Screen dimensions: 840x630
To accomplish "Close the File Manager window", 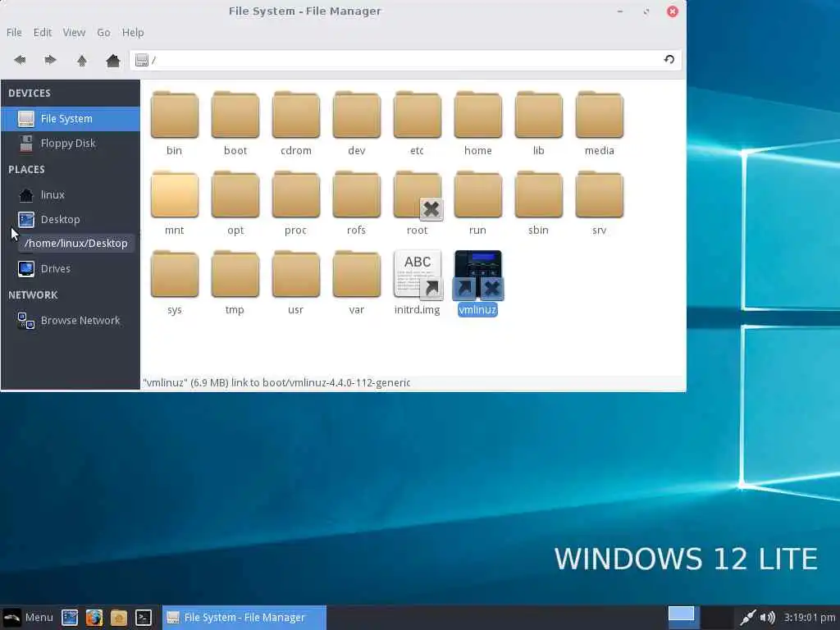I will [673, 11].
